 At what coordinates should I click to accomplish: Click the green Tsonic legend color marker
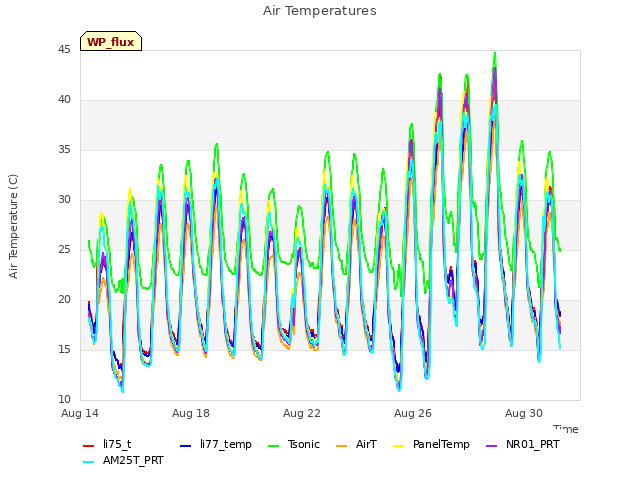tap(273, 446)
